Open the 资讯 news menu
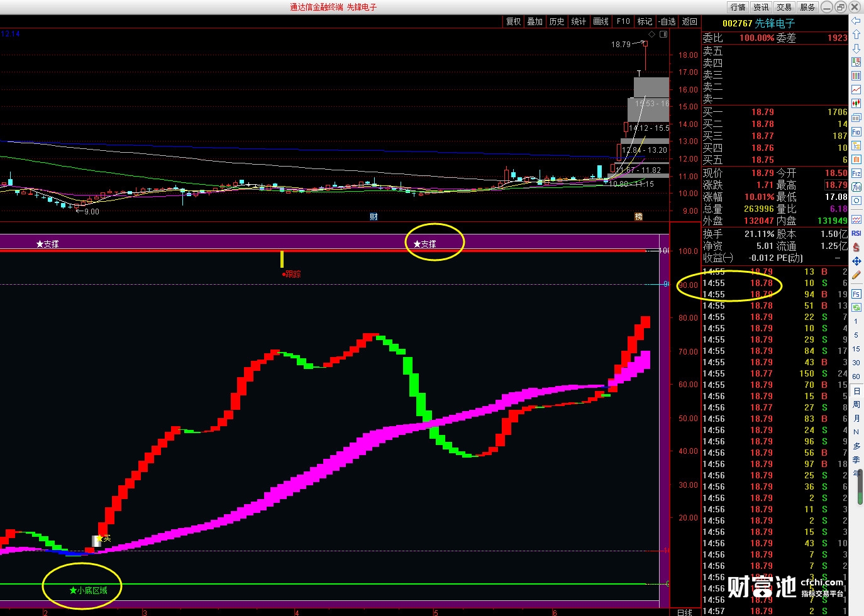This screenshot has width=864, height=616. point(761,7)
